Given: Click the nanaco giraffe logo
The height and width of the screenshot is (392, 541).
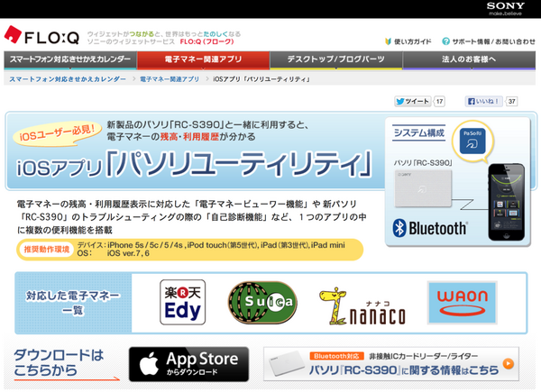Looking at the screenshot, I should (x=362, y=306).
